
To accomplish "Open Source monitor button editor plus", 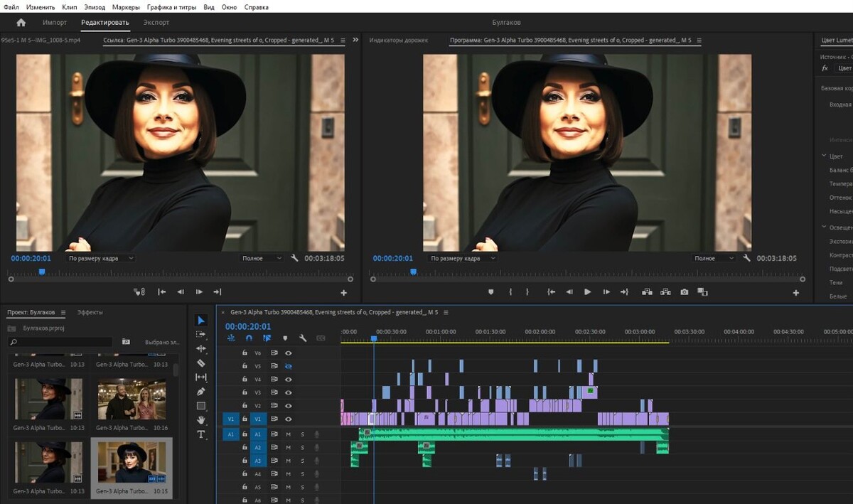I will pyautogui.click(x=344, y=293).
